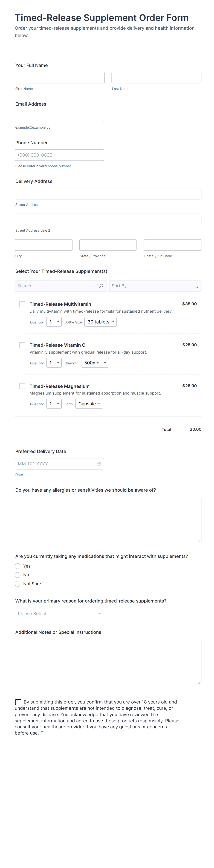Expand the Vitamin C Strength dropdown
Screen dimensions: 214x868
(x=95, y=363)
